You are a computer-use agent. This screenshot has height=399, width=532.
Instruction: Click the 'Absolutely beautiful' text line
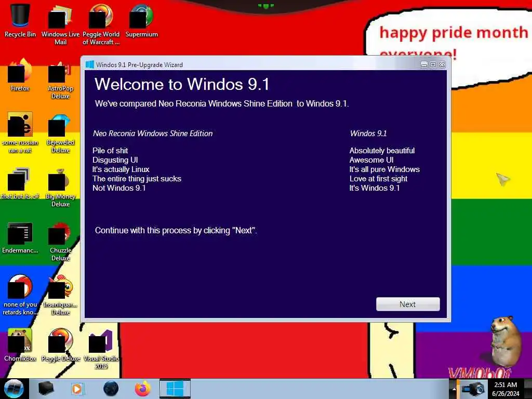pyautogui.click(x=382, y=150)
